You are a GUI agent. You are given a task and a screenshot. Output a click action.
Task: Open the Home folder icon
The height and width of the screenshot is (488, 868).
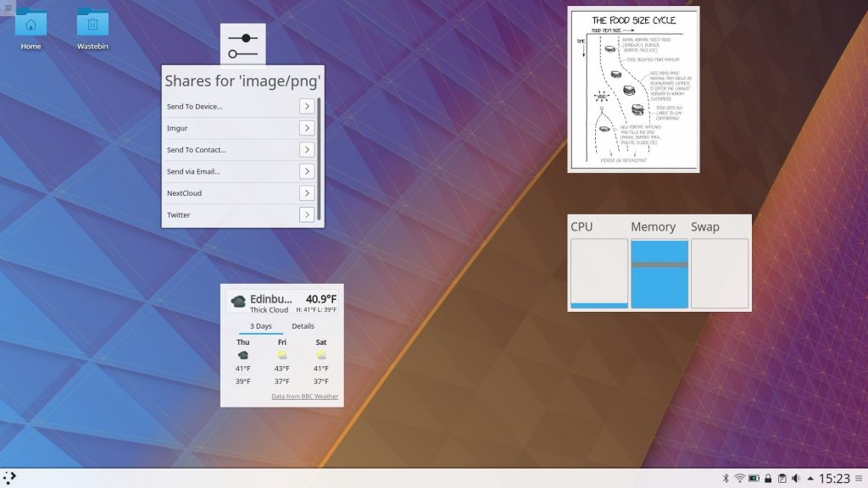pos(31,24)
